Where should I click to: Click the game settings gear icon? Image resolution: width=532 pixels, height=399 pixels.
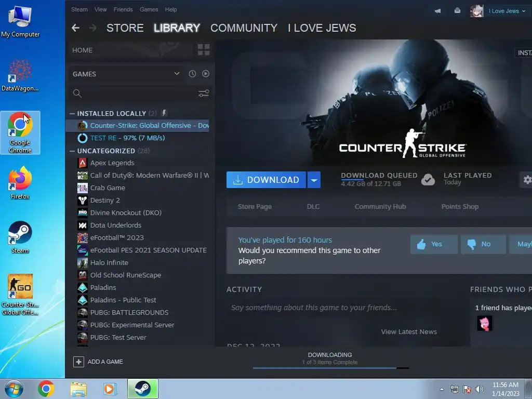pyautogui.click(x=527, y=179)
